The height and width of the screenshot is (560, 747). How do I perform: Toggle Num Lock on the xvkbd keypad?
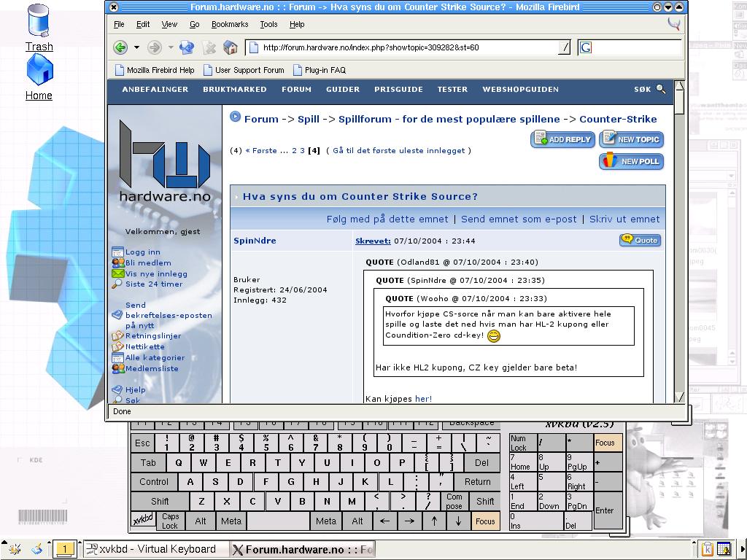(522, 443)
